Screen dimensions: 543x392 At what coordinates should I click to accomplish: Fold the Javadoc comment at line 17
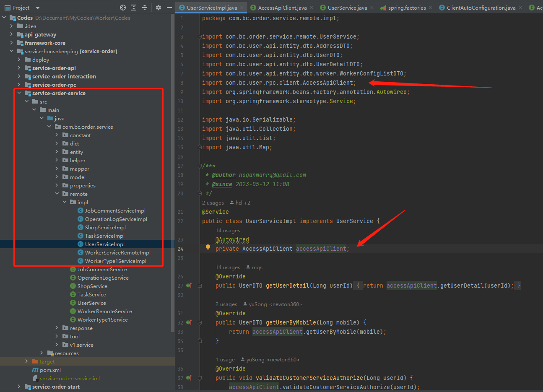[x=200, y=166]
